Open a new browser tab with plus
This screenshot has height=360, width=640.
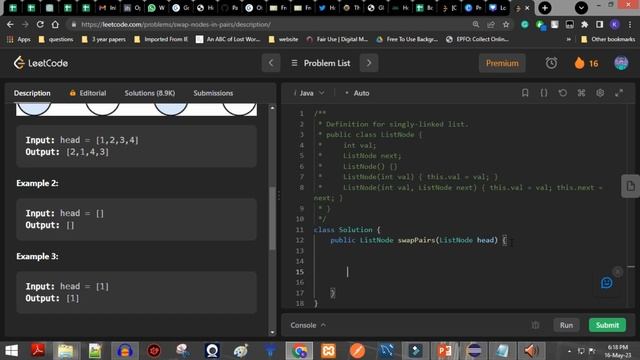click(544, 8)
